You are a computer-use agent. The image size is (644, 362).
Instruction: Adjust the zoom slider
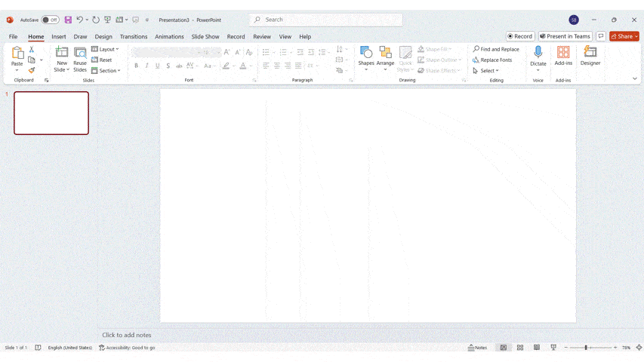pyautogui.click(x=586, y=348)
